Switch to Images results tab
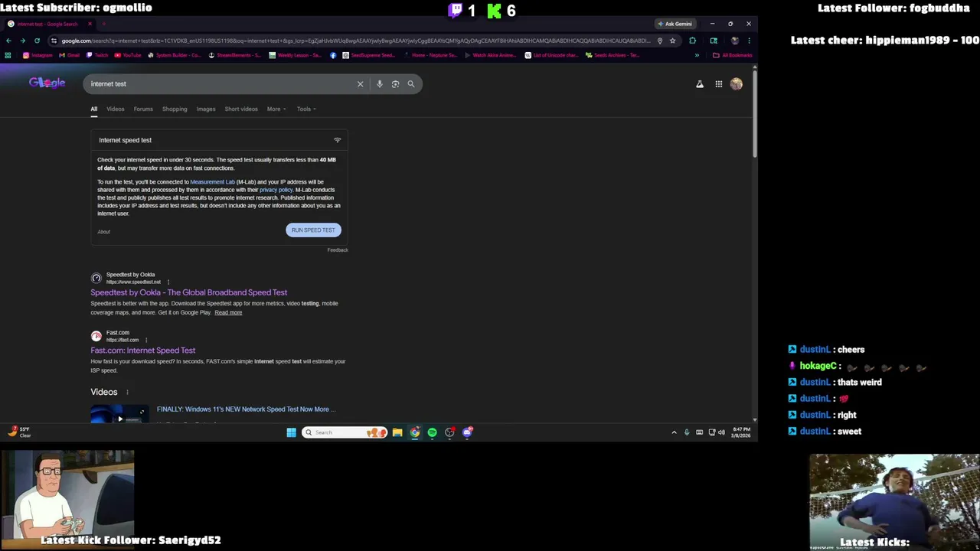Viewport: 980px width, 551px height. click(x=206, y=109)
